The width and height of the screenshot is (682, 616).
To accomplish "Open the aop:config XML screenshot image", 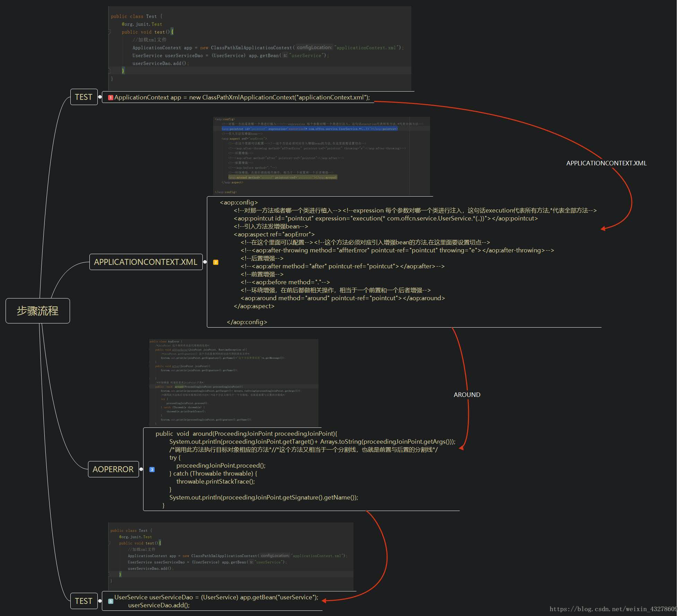I will coord(321,156).
